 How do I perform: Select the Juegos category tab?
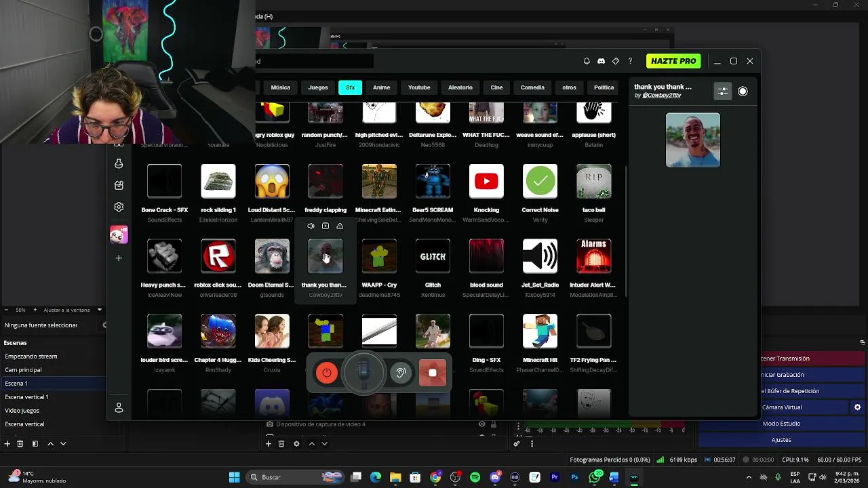318,87
